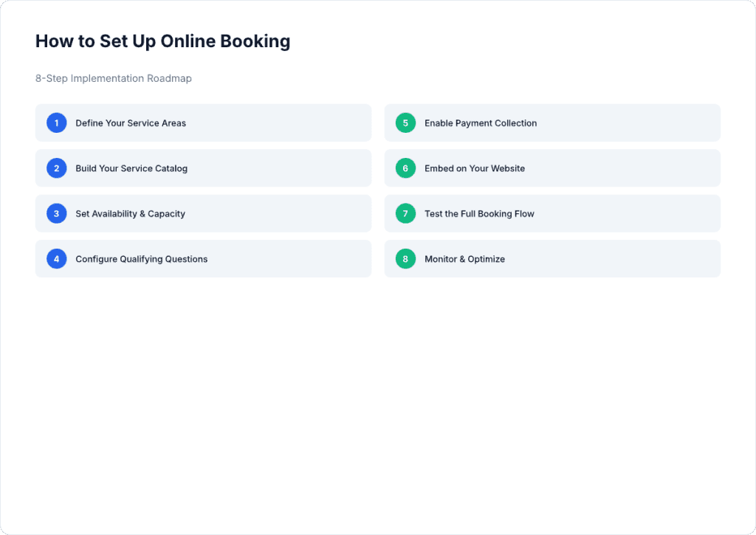Screen dimensions: 756x535
Task: Select the Define Your Service Areas step
Action: click(203, 122)
